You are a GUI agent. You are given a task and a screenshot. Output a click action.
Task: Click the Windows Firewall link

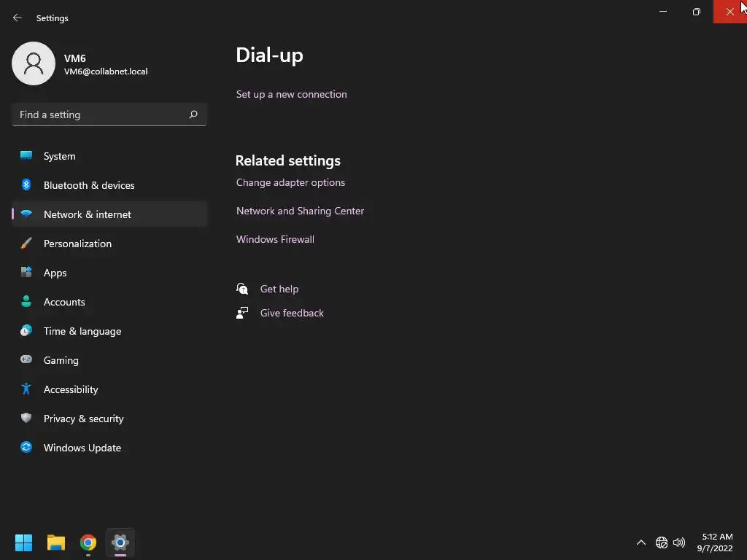point(275,239)
